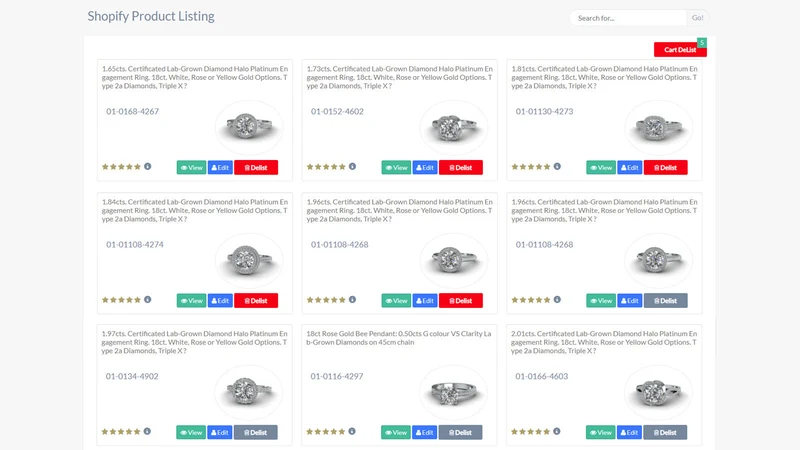The image size is (800, 450).
Task: Delist product 01-0152-4602
Action: coord(461,167)
